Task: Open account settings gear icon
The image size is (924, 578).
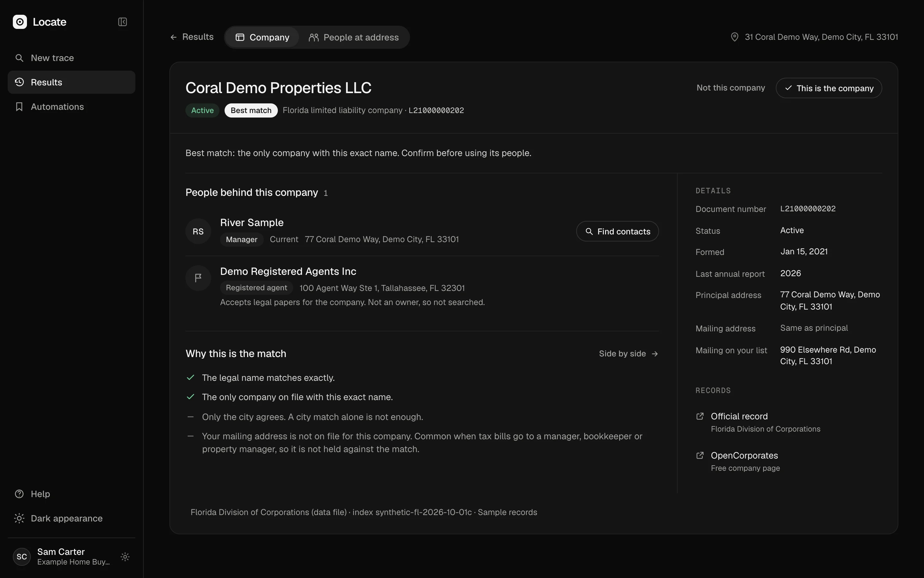Action: coord(125,556)
